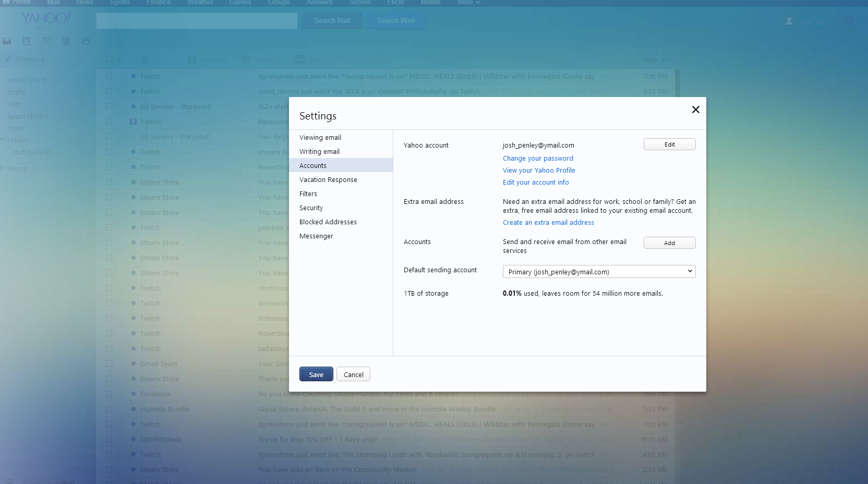Open the Default sending account dropdown
Image resolution: width=868 pixels, height=484 pixels.
point(599,272)
